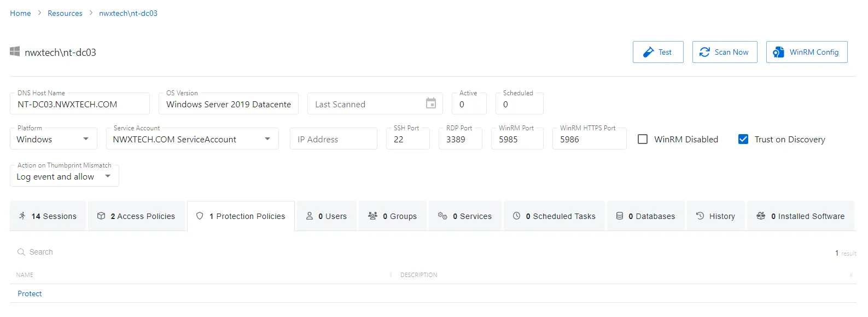The height and width of the screenshot is (317, 868).
Task: Open the 0 Installed Software tab
Action: click(801, 216)
